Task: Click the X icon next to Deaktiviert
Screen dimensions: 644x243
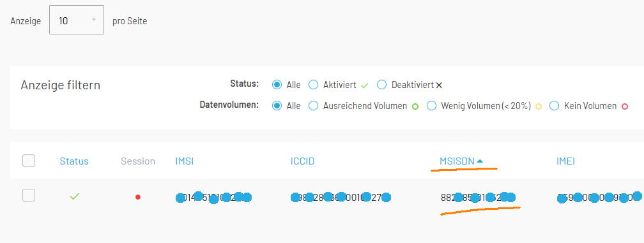Action: click(439, 85)
